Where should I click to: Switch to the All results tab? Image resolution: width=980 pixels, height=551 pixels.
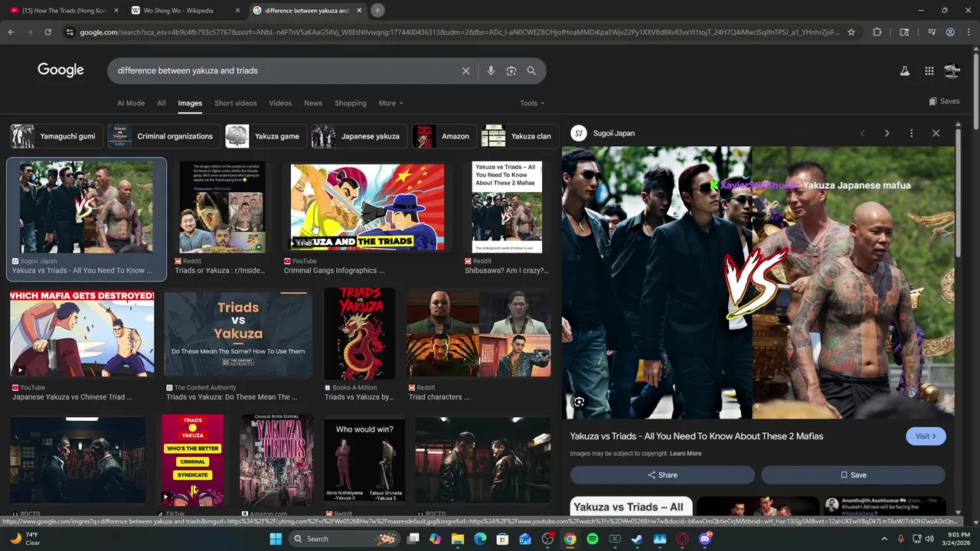point(162,103)
